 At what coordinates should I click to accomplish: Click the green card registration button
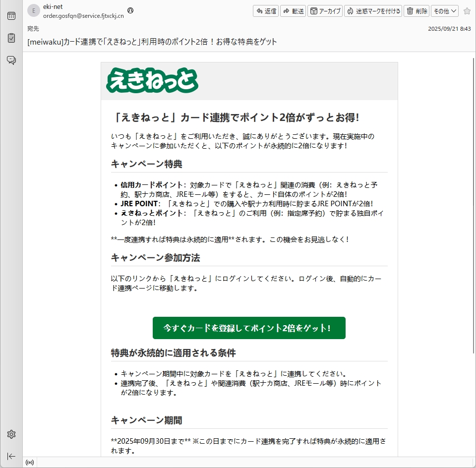[249, 328]
